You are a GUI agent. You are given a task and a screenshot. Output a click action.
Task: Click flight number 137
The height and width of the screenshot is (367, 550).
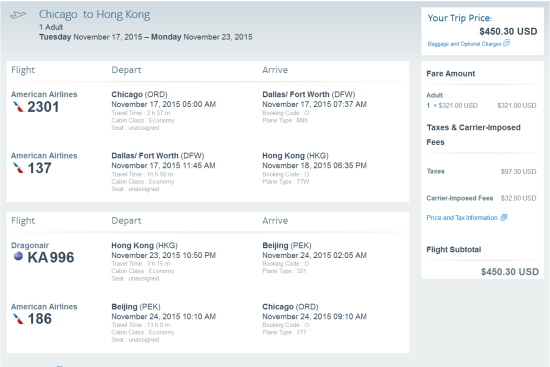click(40, 168)
